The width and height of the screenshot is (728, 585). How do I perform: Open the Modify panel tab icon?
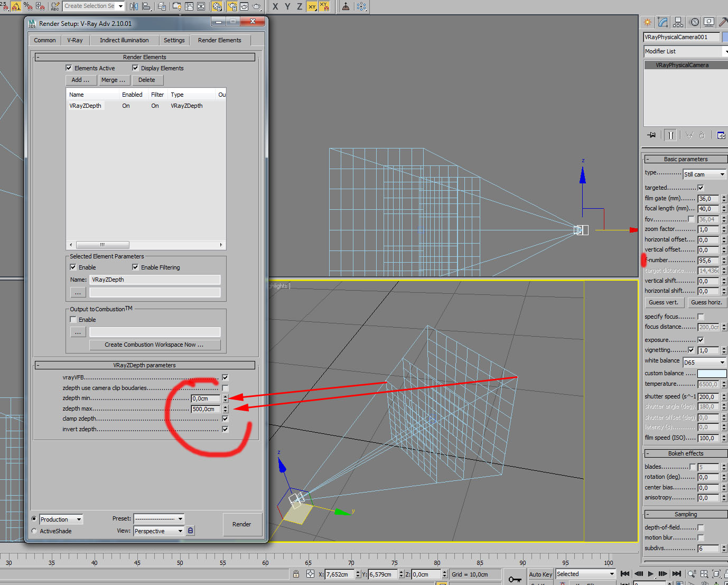(663, 22)
